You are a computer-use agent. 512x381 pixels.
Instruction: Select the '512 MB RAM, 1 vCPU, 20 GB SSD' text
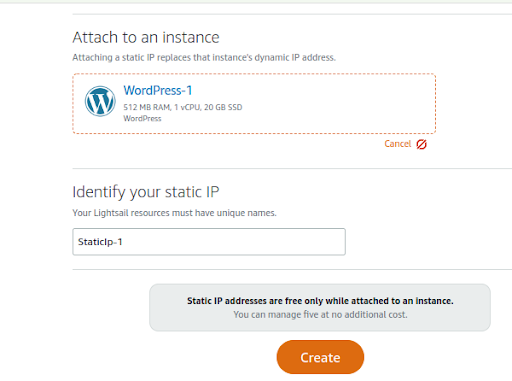click(183, 107)
